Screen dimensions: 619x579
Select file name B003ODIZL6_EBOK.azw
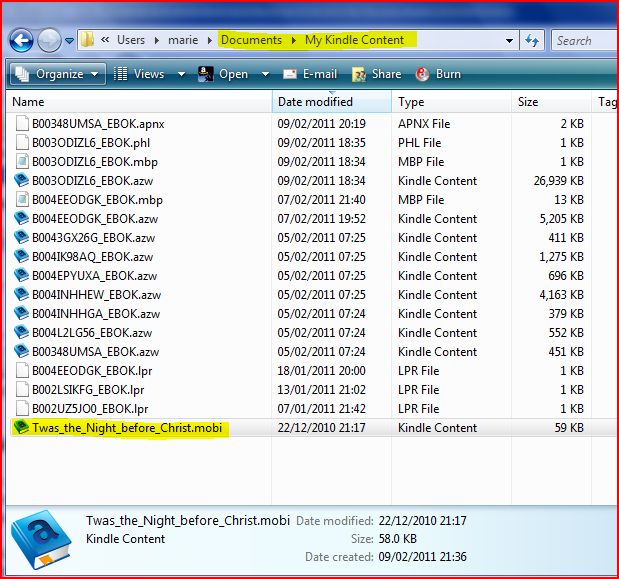pos(92,181)
